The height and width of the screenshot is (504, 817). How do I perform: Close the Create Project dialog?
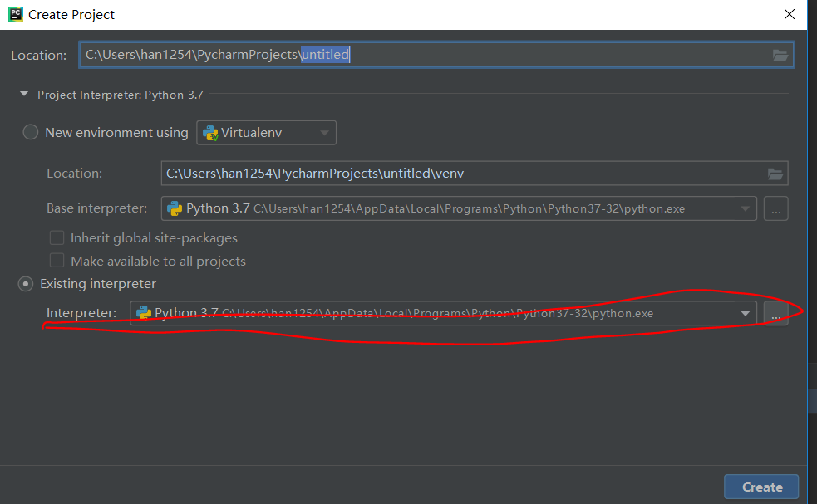tap(789, 14)
